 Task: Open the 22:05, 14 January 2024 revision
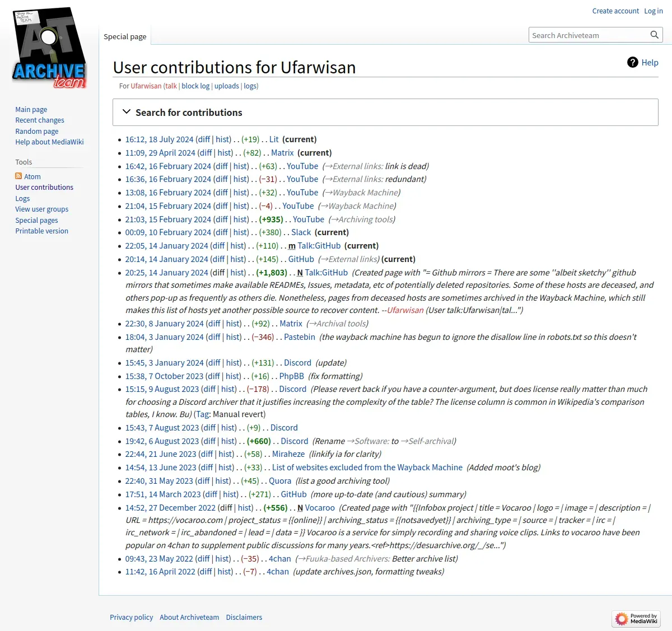coord(166,246)
